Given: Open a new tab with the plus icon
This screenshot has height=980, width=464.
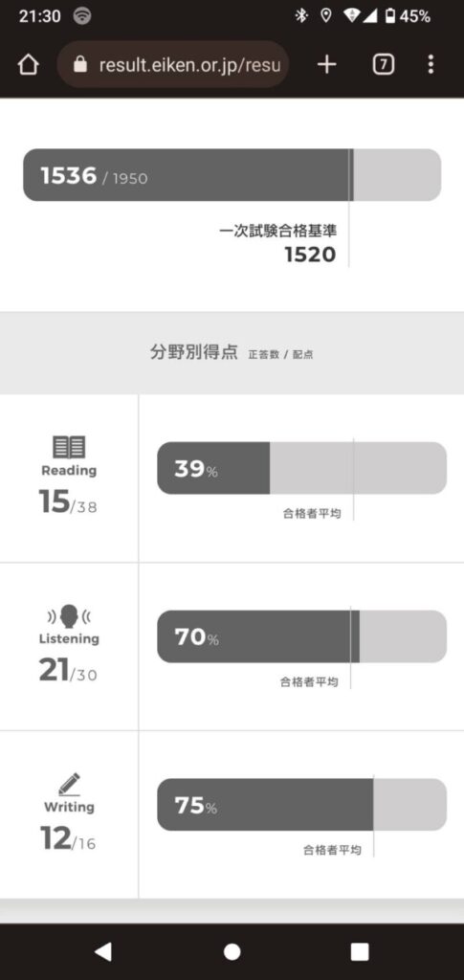Looking at the screenshot, I should click(326, 64).
